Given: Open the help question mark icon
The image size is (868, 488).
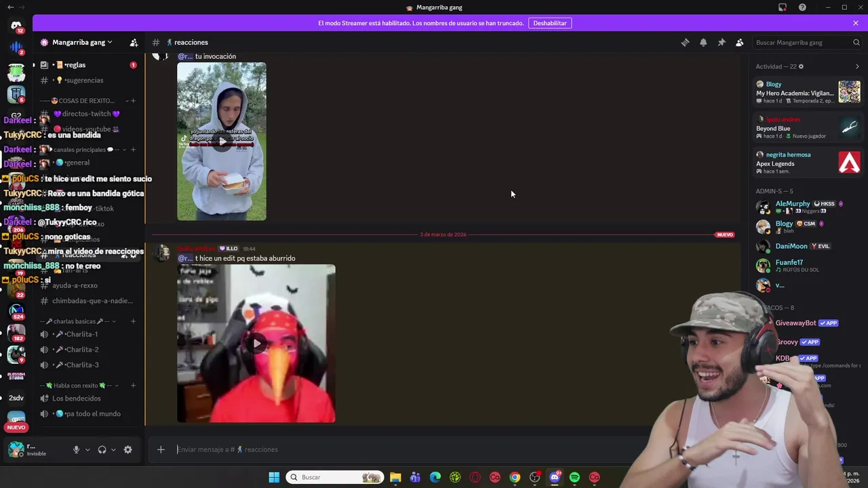Looking at the screenshot, I should click(x=802, y=7).
